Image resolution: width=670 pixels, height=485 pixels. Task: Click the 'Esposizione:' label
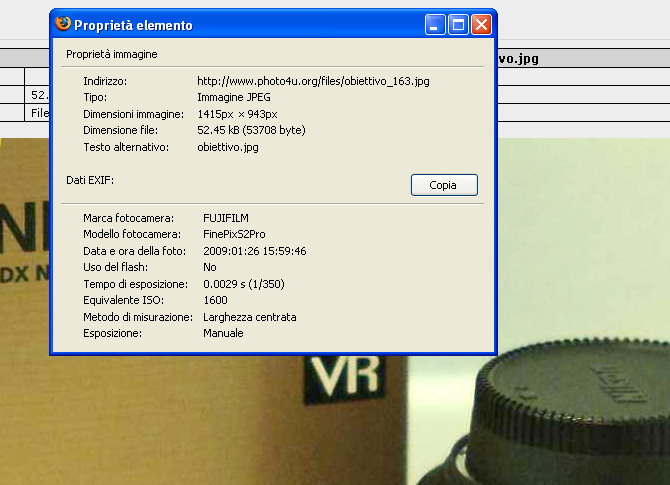[112, 333]
